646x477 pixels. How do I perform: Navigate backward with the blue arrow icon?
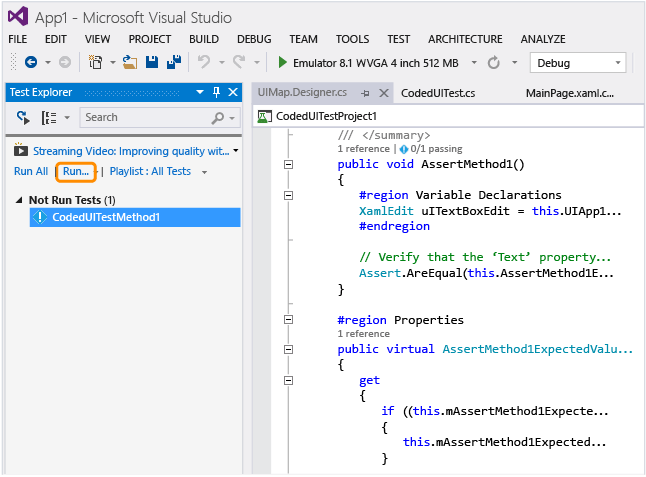coord(31,63)
